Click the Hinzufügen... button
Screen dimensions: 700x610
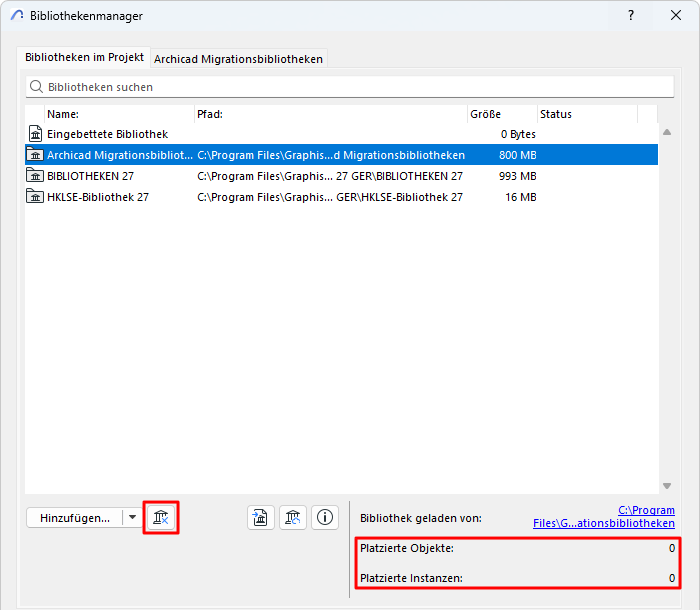click(75, 518)
